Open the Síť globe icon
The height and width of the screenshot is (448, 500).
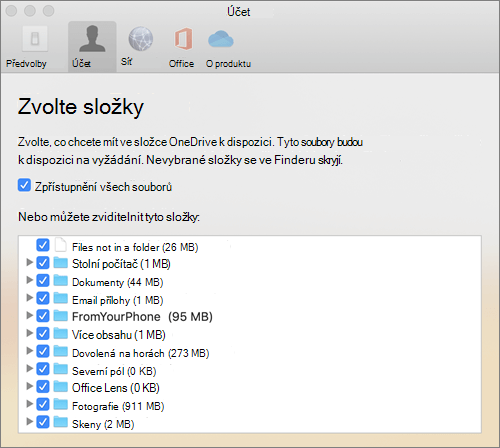[141, 39]
